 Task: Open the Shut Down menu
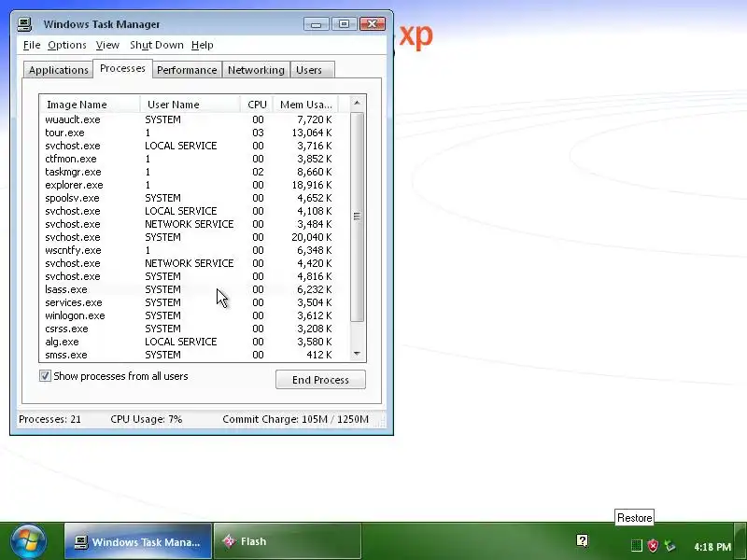pos(156,45)
